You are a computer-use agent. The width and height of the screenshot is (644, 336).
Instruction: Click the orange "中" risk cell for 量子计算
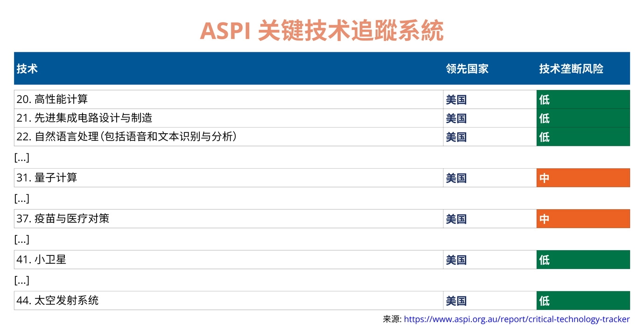583,178
